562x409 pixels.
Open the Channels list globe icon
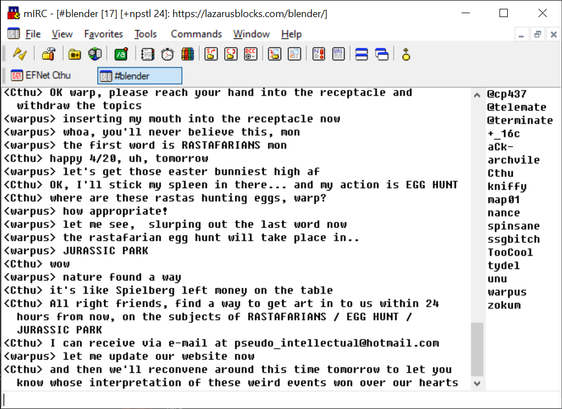95,54
